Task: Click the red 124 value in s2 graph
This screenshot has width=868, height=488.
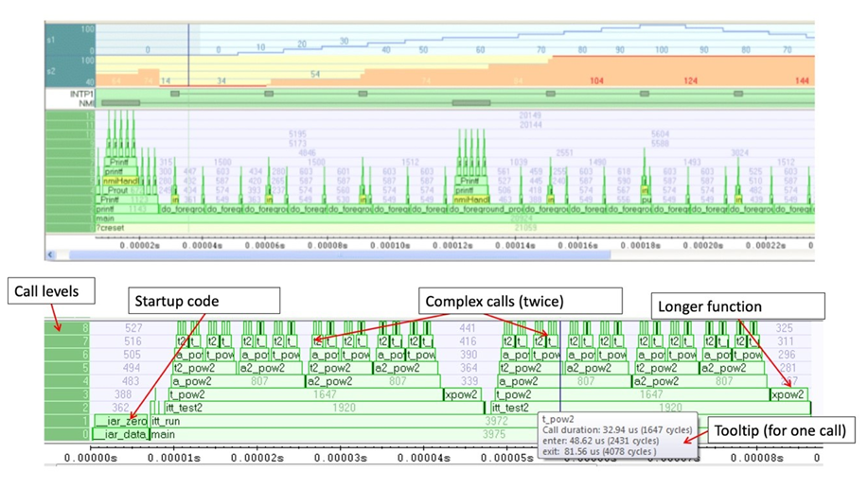Action: [x=691, y=80]
